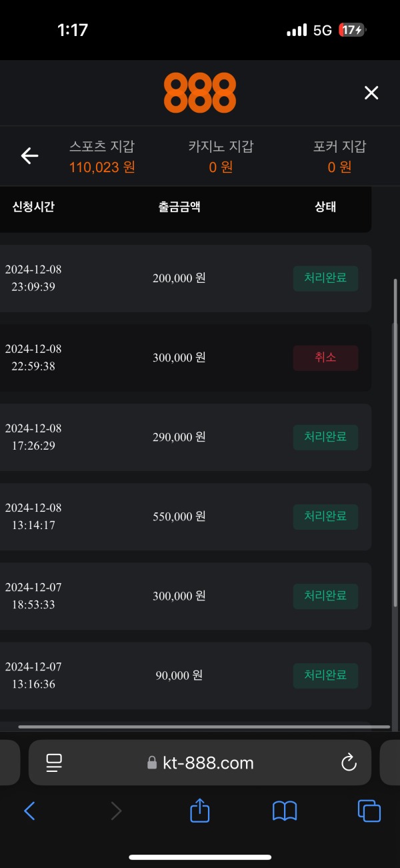
Task: Open the Safari share sheet
Action: coord(199,811)
